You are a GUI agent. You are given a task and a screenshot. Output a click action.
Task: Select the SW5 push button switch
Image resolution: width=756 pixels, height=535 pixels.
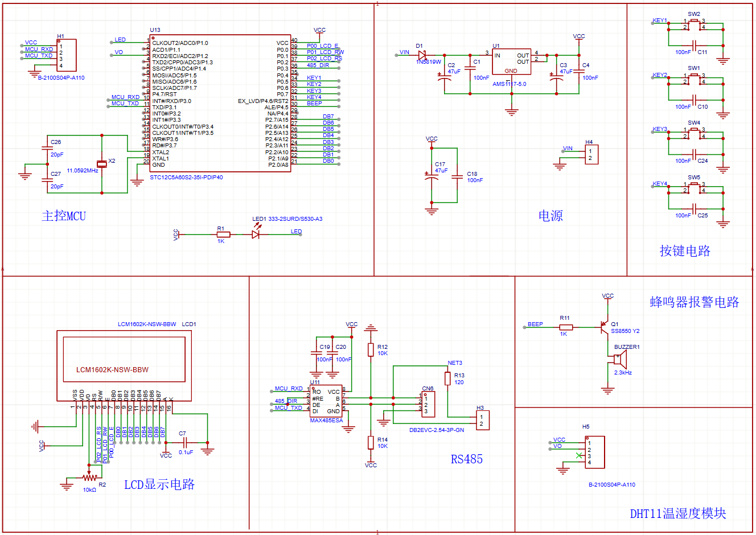click(694, 188)
